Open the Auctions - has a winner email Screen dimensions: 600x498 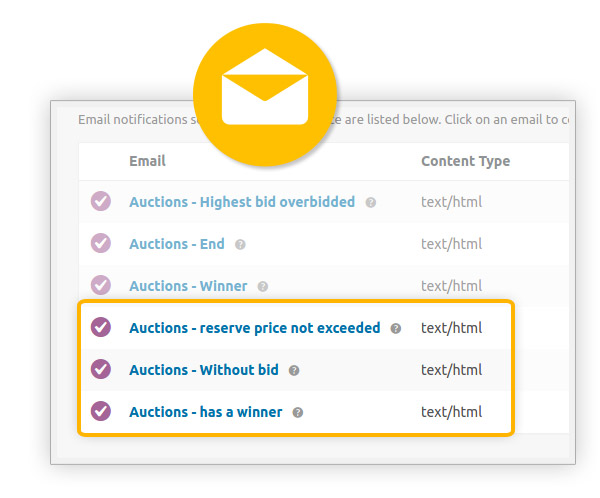pos(206,413)
